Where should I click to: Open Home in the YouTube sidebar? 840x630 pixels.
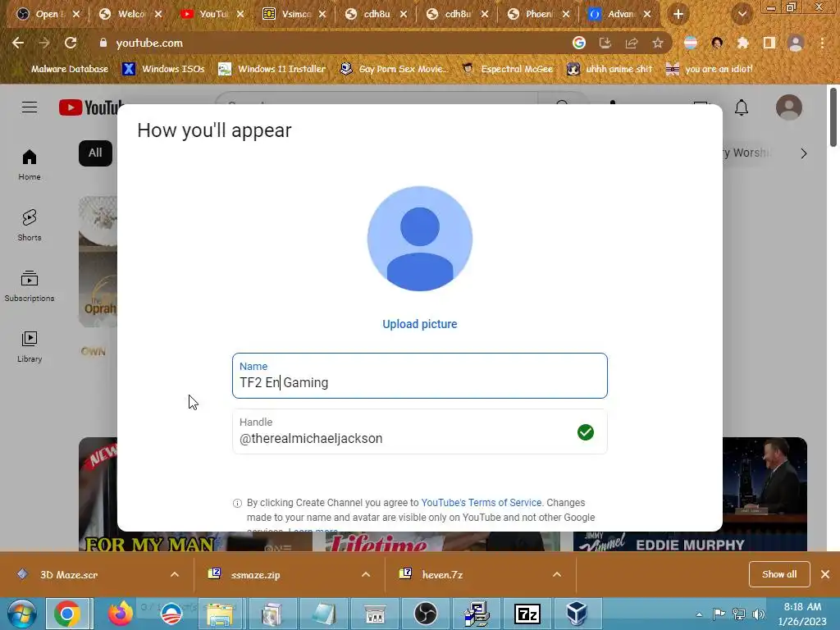tap(30, 164)
